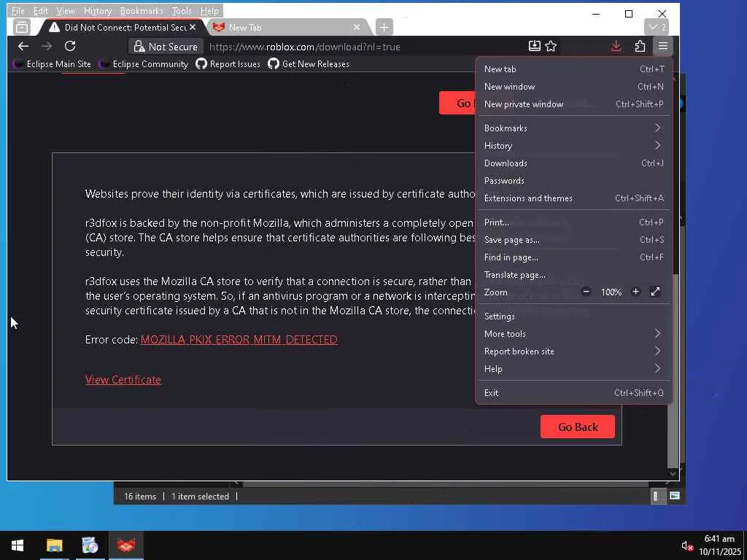
Task: Increase zoom with plus button
Action: 635,292
